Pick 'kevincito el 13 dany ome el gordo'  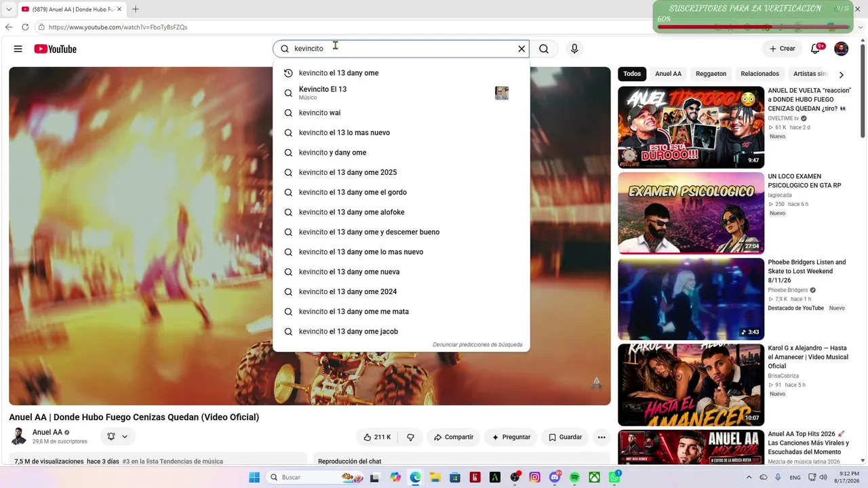[x=401, y=192]
